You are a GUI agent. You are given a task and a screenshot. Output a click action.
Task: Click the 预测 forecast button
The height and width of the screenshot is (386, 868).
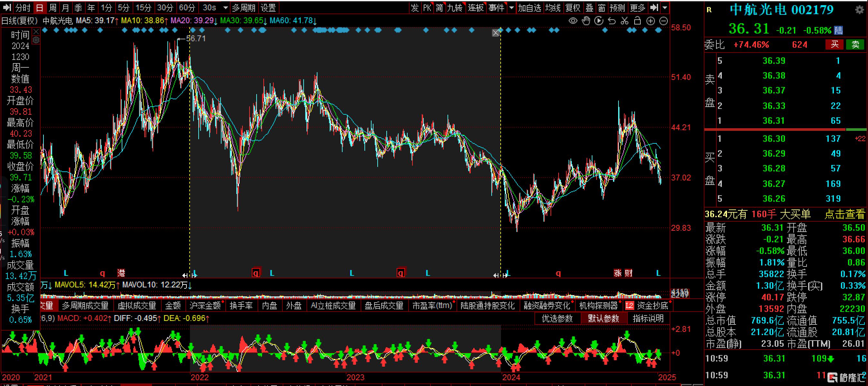tap(617, 7)
